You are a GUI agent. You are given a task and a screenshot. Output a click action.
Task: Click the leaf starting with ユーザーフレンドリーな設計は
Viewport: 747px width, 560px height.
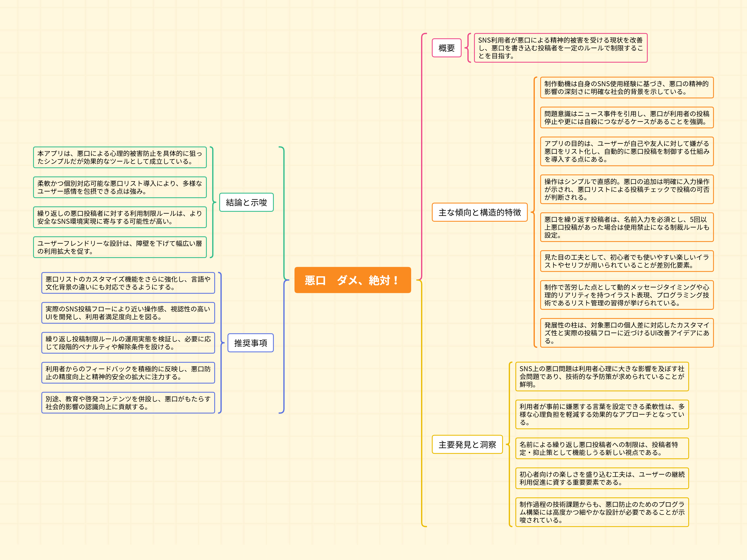[x=120, y=247]
